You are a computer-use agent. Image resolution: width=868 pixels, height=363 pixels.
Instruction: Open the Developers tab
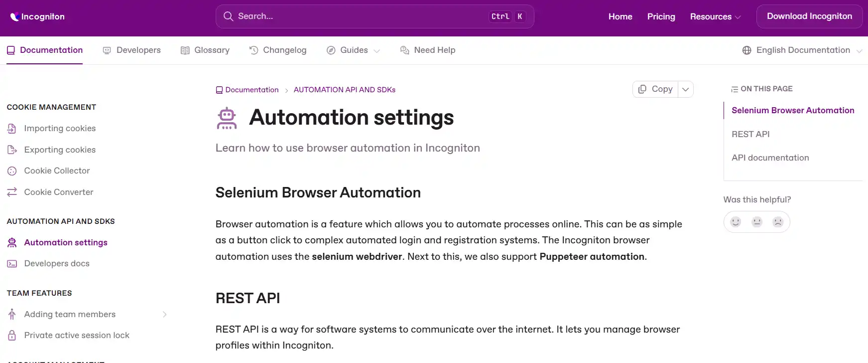[x=132, y=50]
